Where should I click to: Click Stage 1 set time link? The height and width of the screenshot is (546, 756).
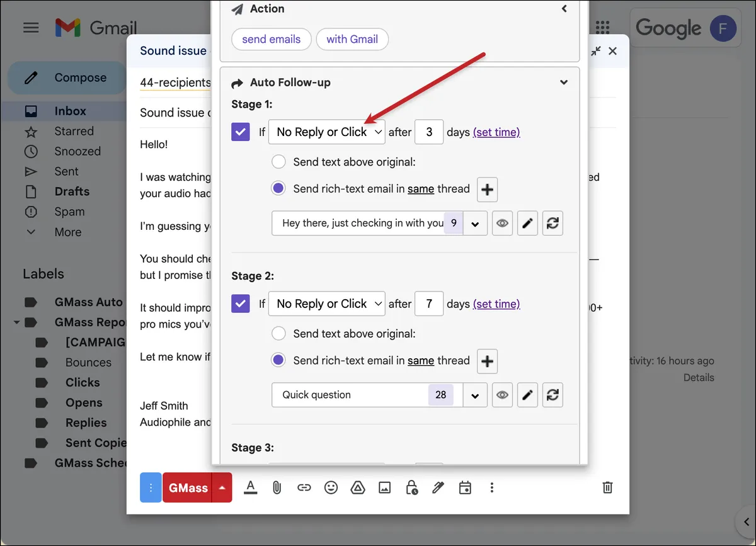pos(496,132)
